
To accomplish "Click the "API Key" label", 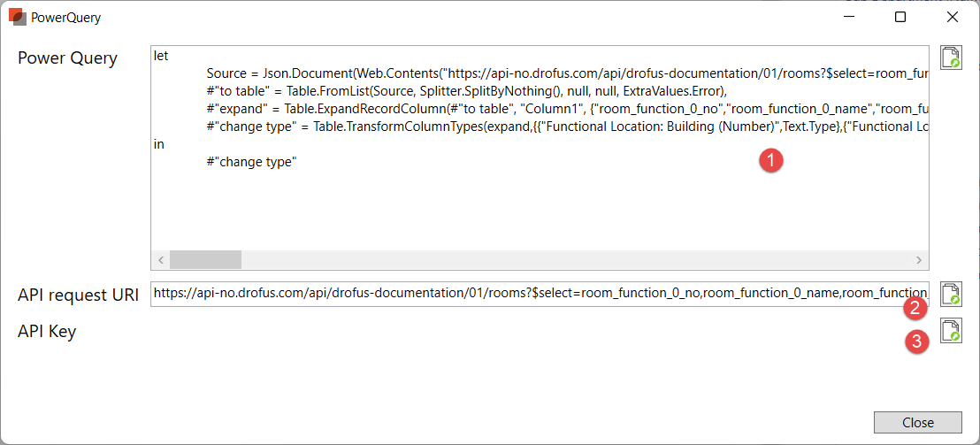I will pyautogui.click(x=47, y=332).
